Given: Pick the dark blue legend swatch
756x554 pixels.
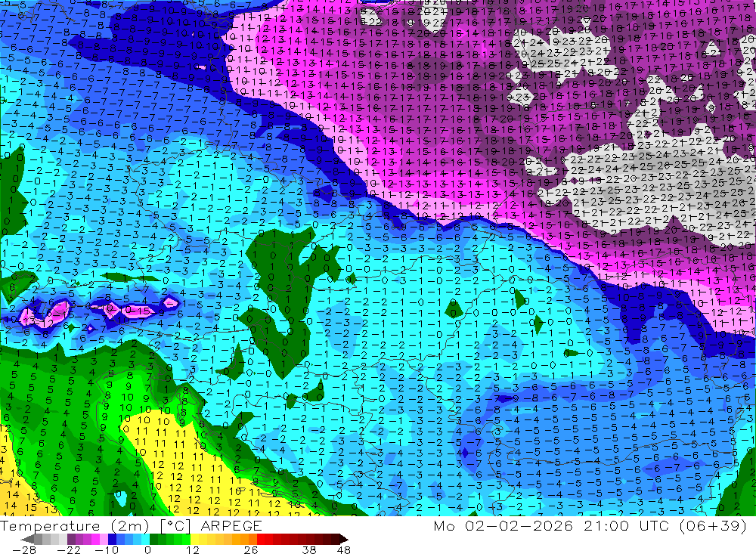Looking at the screenshot, I should coord(112,539).
